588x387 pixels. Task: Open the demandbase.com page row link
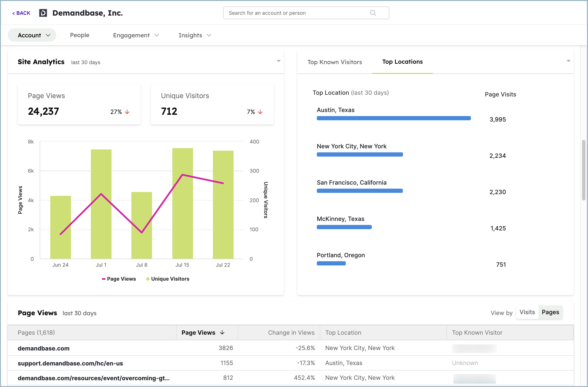(44, 348)
